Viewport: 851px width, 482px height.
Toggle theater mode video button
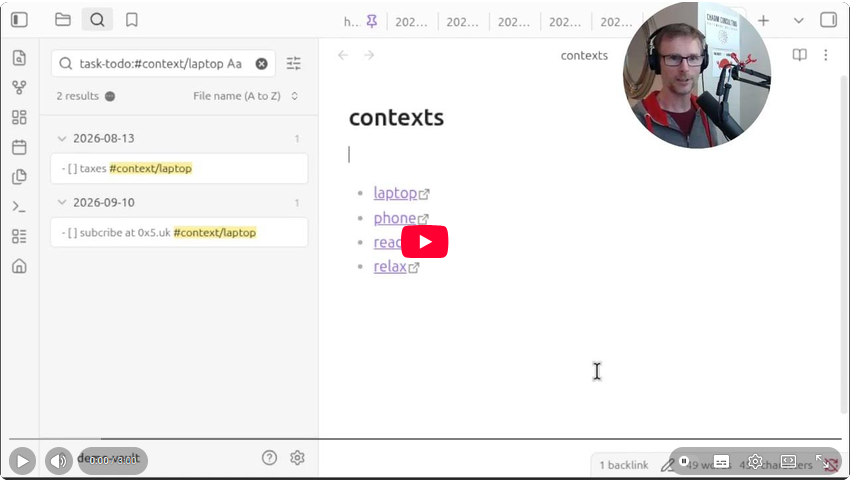[x=788, y=462]
